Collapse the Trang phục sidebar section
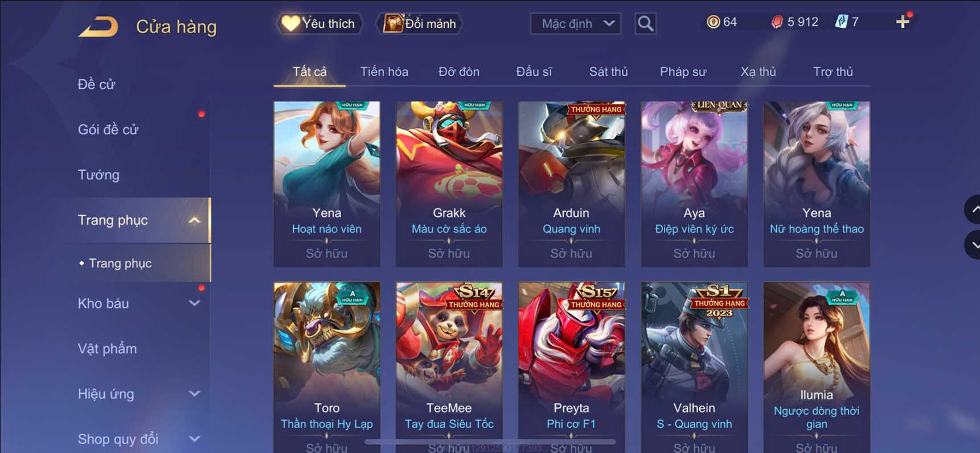Screen dimensions: 980x453 pyautogui.click(x=194, y=220)
